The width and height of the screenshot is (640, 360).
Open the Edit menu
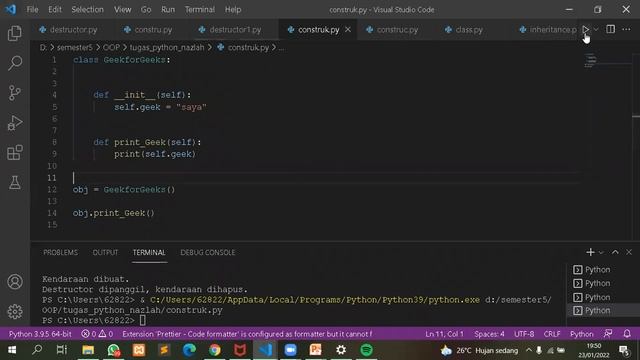pos(55,9)
